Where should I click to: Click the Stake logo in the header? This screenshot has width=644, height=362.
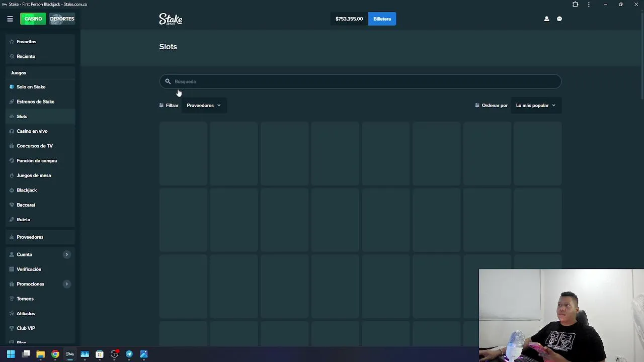tap(171, 19)
